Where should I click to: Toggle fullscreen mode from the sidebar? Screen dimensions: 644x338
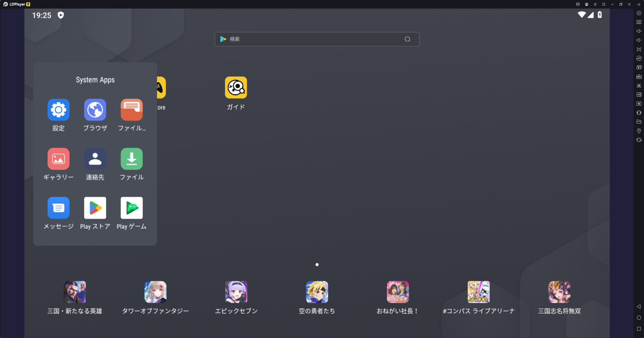coord(639,49)
